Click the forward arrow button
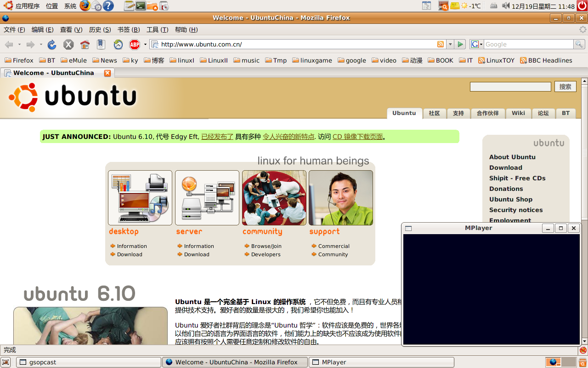 30,44
